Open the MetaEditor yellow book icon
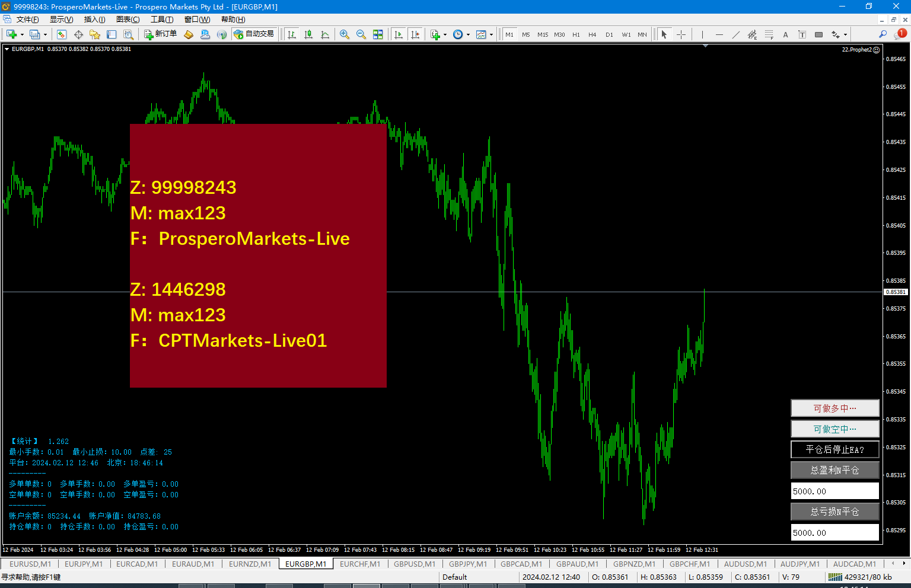The height and width of the screenshot is (588, 911). 189,34
